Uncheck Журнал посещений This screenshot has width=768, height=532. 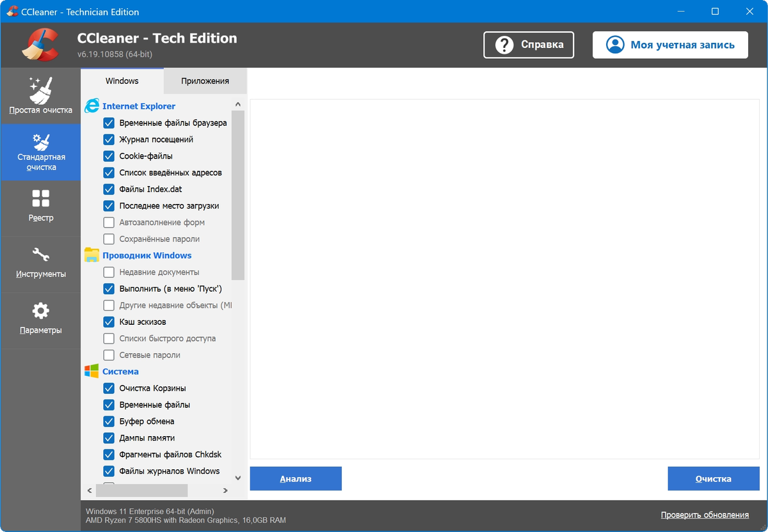pyautogui.click(x=109, y=139)
